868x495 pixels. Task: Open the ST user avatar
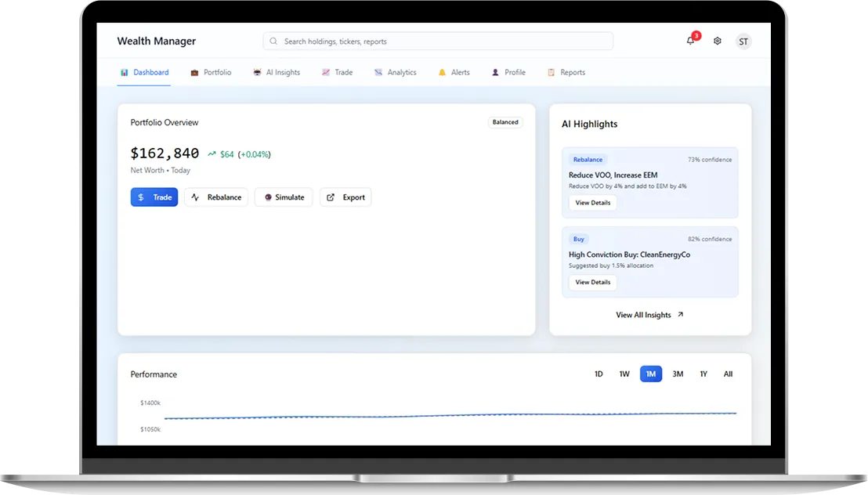(x=743, y=42)
